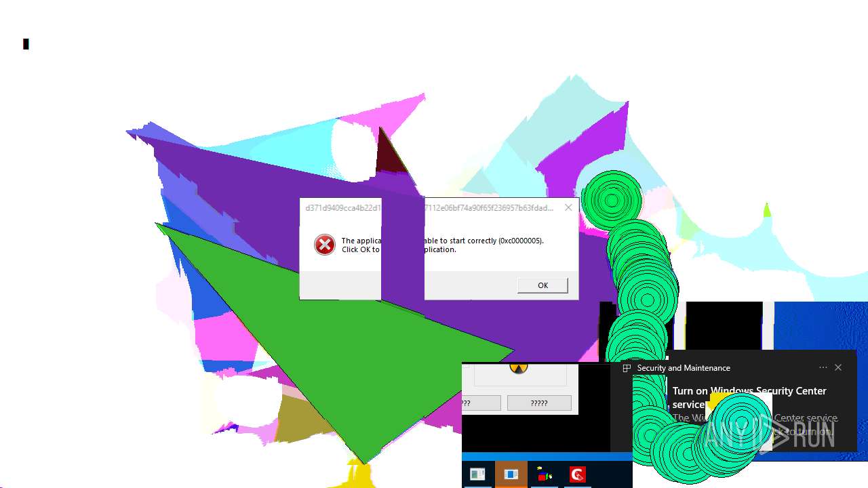The height and width of the screenshot is (488, 868).
Task: Click the error dialog title bar filename
Action: (429, 208)
